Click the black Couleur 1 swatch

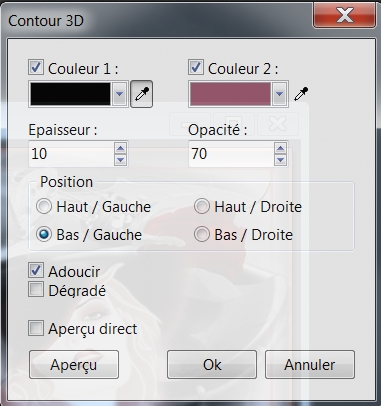pos(70,94)
